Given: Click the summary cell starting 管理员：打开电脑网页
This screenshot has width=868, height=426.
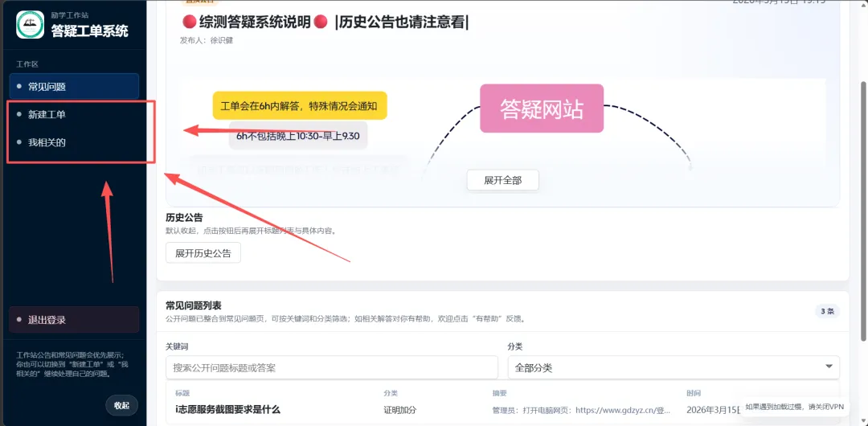Looking at the screenshot, I should (581, 411).
